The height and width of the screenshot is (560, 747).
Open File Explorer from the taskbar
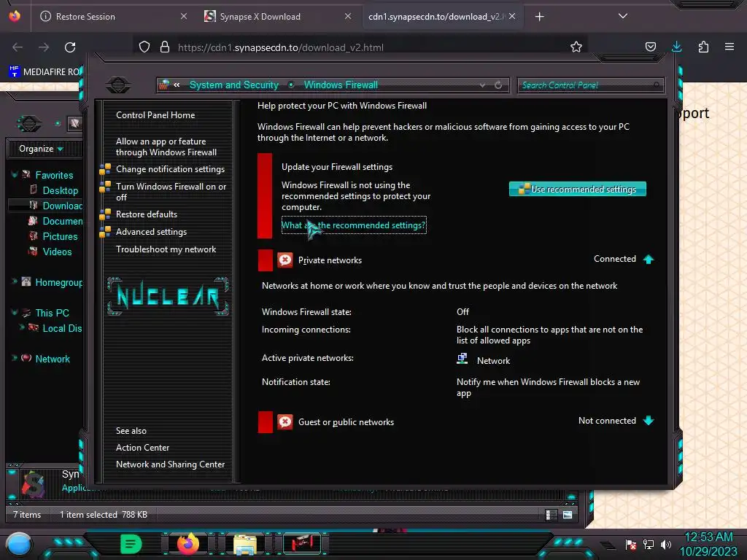click(x=245, y=545)
